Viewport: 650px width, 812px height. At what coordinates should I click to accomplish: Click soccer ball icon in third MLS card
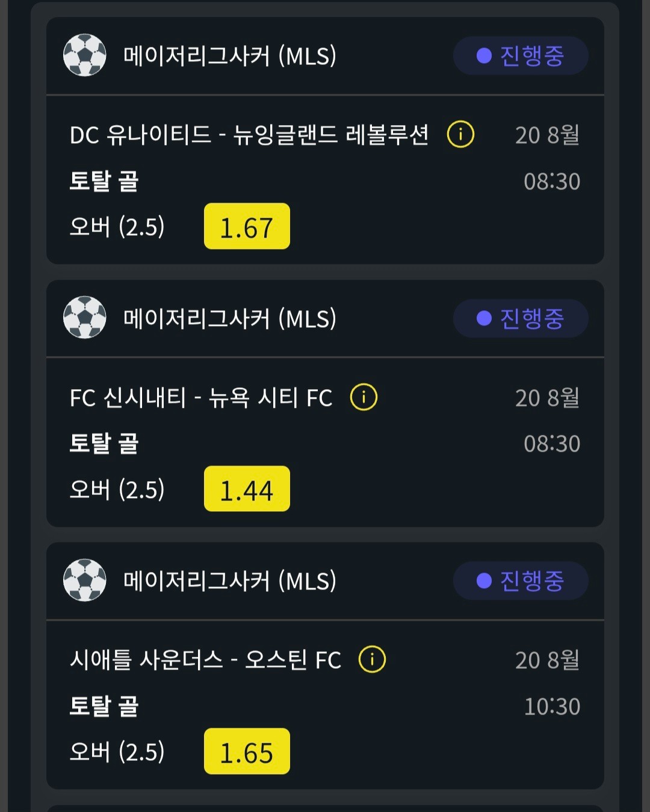pyautogui.click(x=85, y=580)
